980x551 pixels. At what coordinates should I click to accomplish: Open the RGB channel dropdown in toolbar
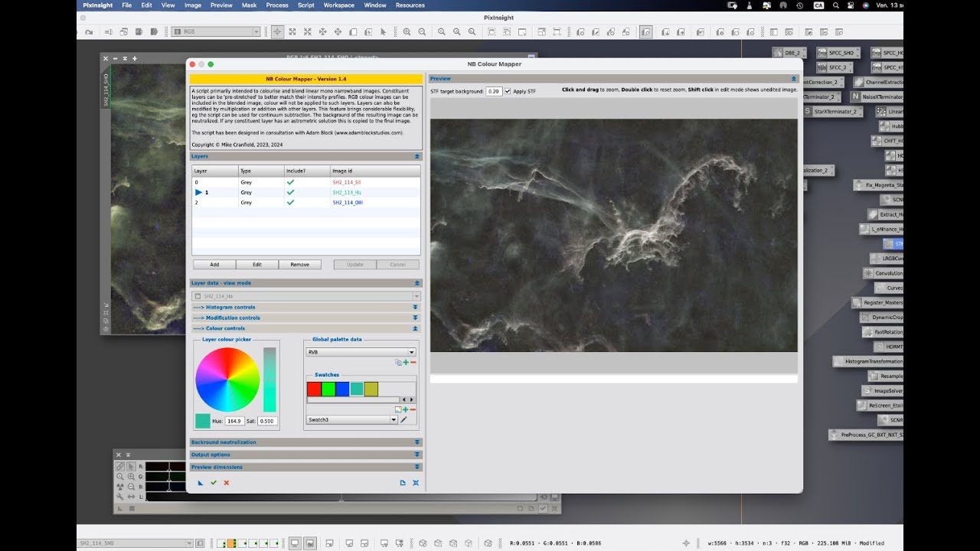(217, 31)
